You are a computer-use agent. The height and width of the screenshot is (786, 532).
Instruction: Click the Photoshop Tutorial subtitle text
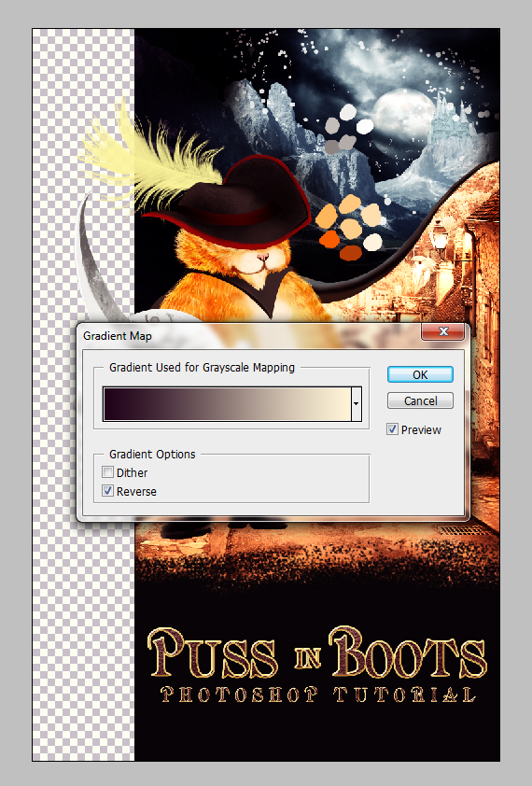(318, 695)
